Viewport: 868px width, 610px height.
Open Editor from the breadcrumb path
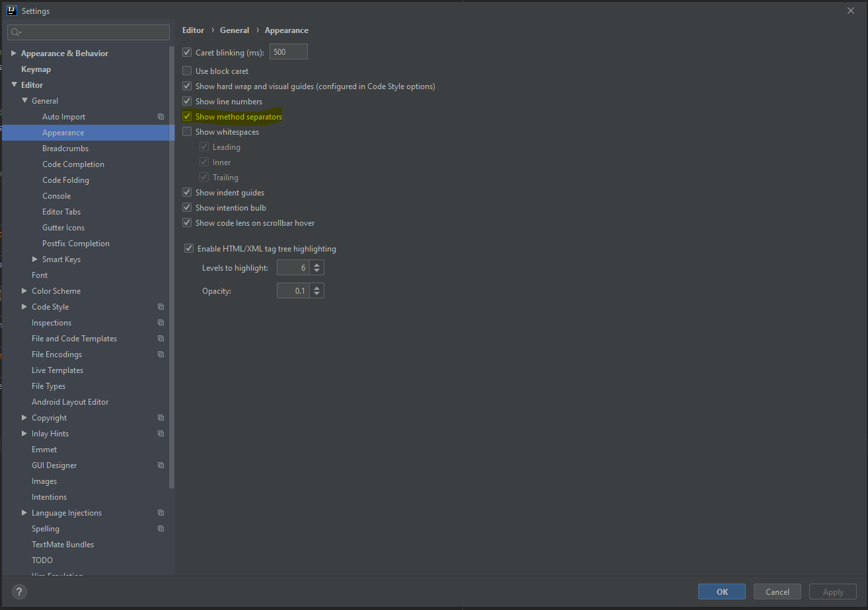193,30
